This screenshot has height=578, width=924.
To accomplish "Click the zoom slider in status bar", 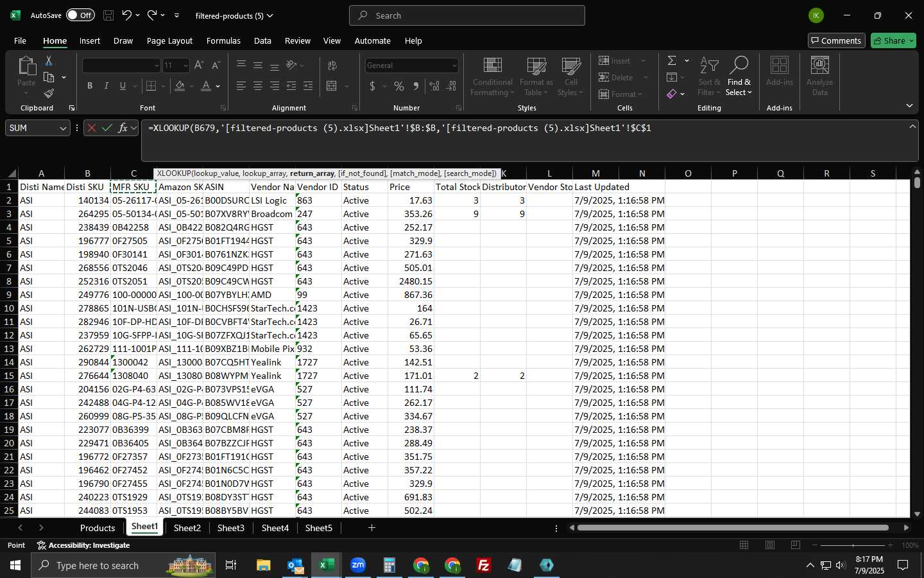I will click(853, 545).
